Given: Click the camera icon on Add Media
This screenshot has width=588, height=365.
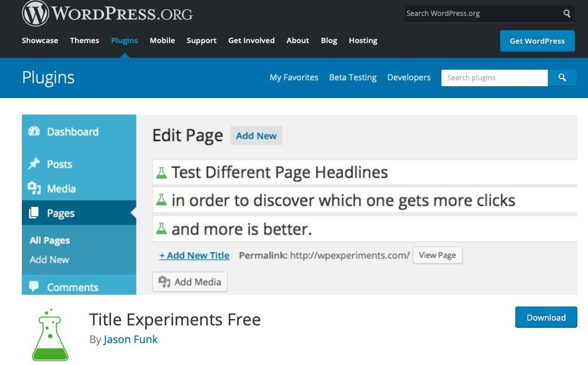Looking at the screenshot, I should (164, 282).
